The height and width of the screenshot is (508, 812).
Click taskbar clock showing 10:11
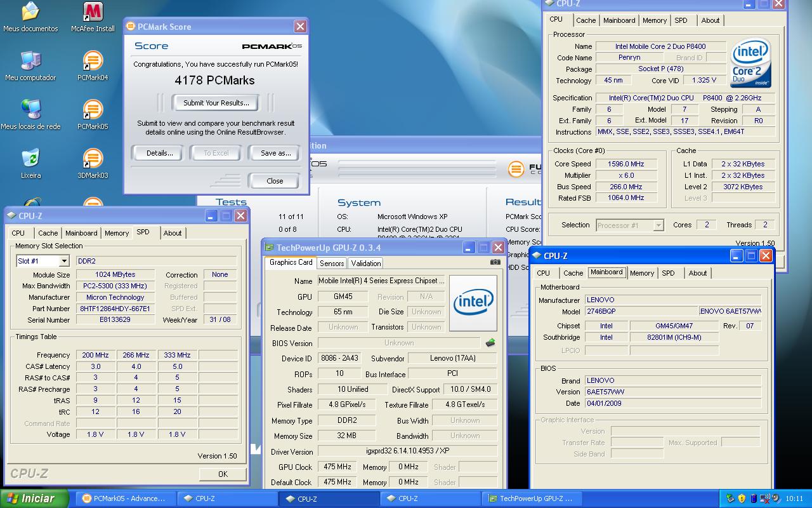click(x=794, y=498)
